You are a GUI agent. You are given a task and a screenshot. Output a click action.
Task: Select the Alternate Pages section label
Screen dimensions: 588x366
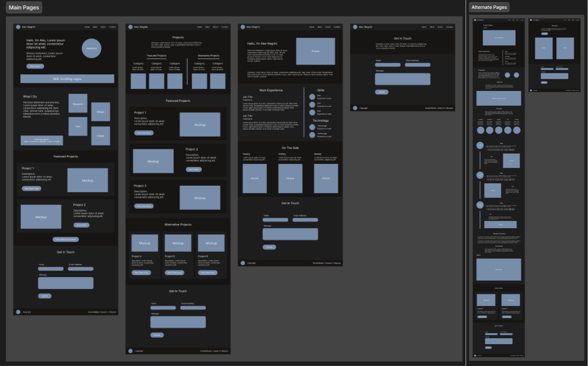(x=489, y=7)
